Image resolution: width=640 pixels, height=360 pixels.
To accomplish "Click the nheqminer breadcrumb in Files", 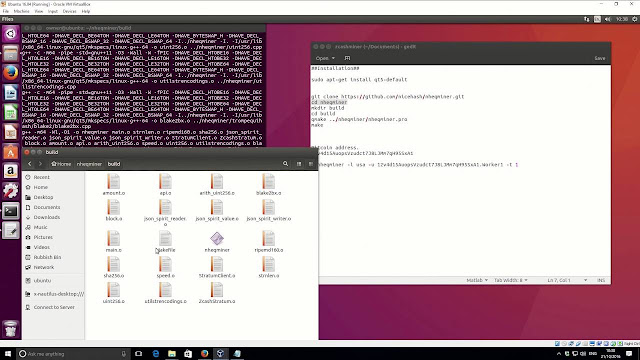I will coord(89,164).
